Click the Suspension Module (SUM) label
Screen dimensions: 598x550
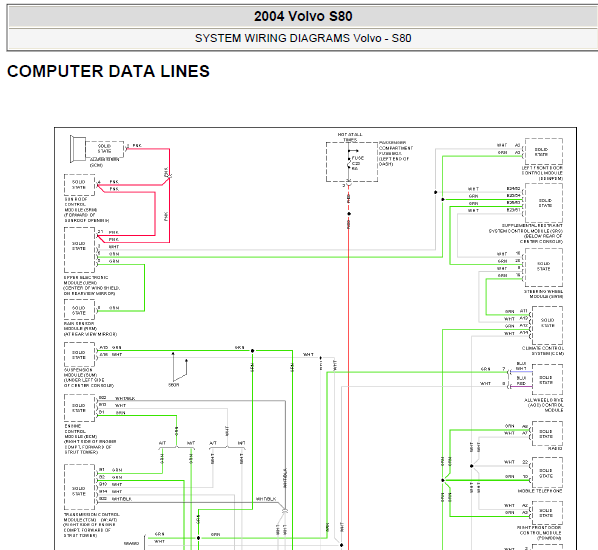click(89, 378)
